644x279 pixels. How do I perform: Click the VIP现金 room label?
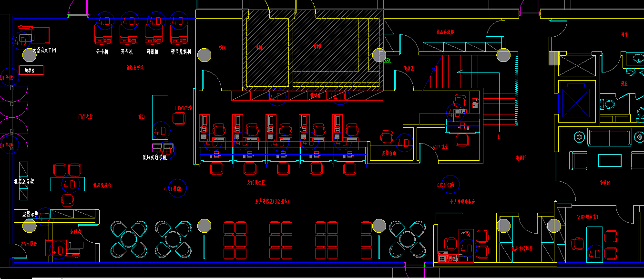click(440, 147)
